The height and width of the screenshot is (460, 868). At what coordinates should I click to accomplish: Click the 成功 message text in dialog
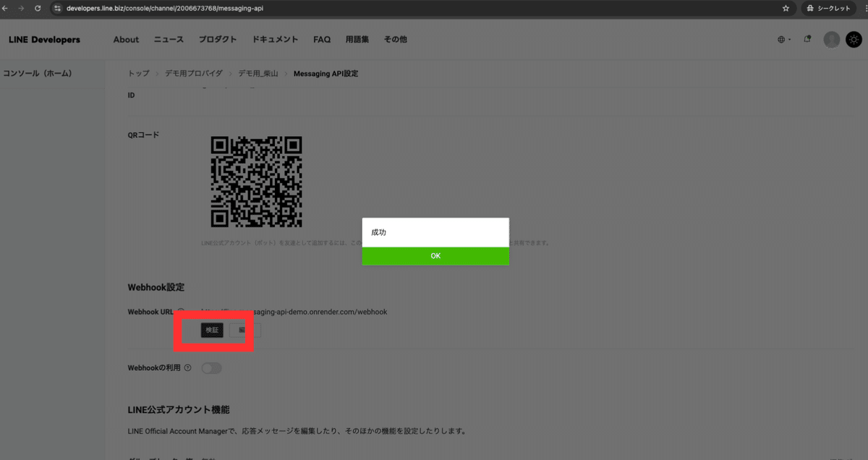379,233
